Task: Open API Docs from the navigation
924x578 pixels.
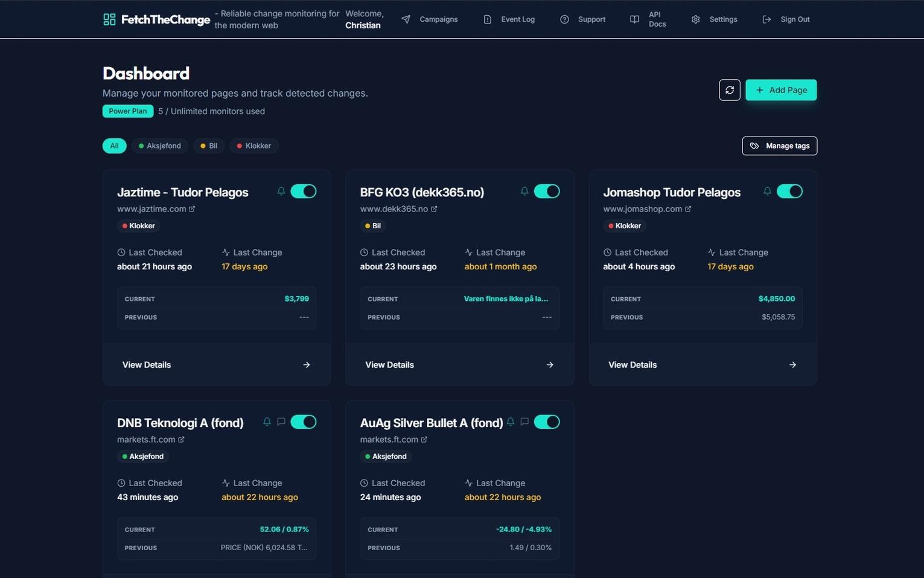Action: [648, 19]
